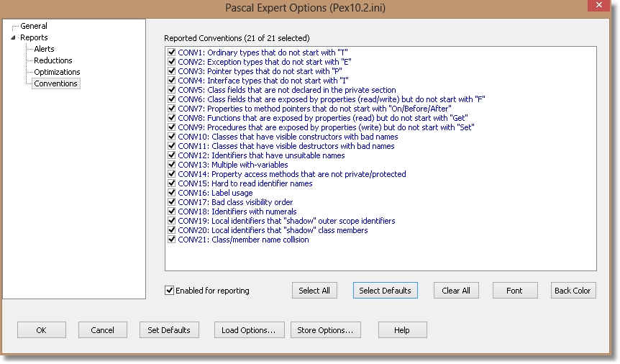620x364 pixels.
Task: Click the Store Options button
Action: [325, 330]
